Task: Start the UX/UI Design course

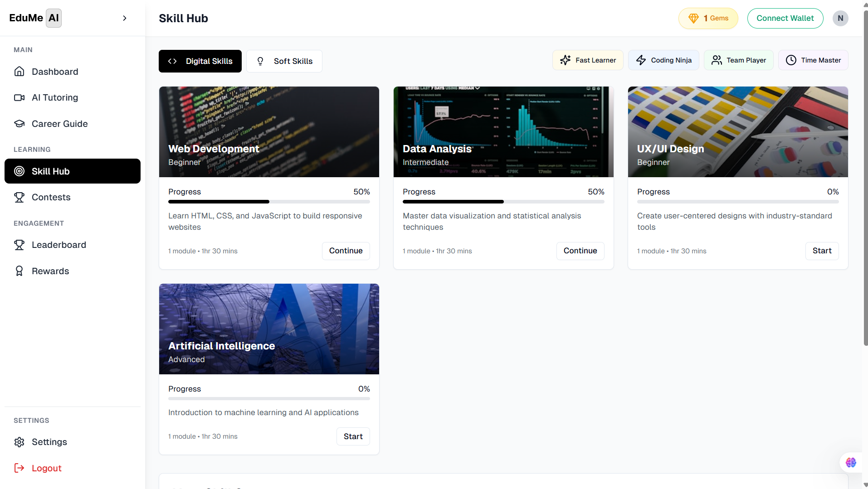Action: coord(822,251)
